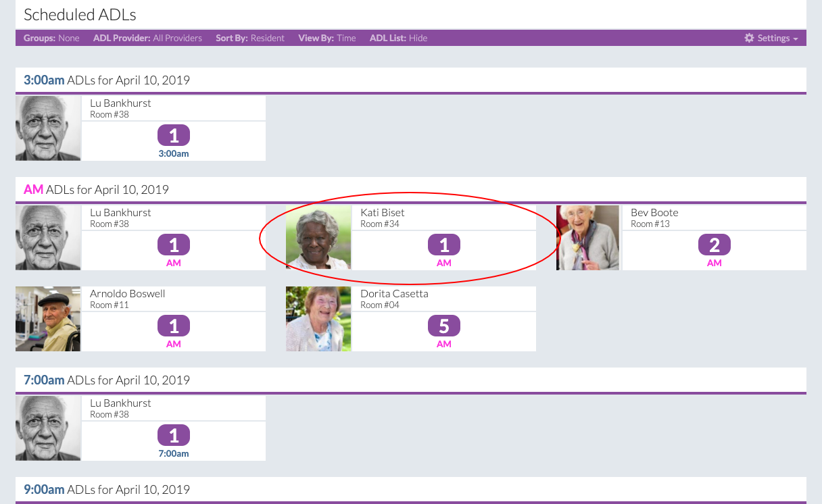This screenshot has width=822, height=504.
Task: Click the 7:00am time label under badge
Action: tap(174, 453)
